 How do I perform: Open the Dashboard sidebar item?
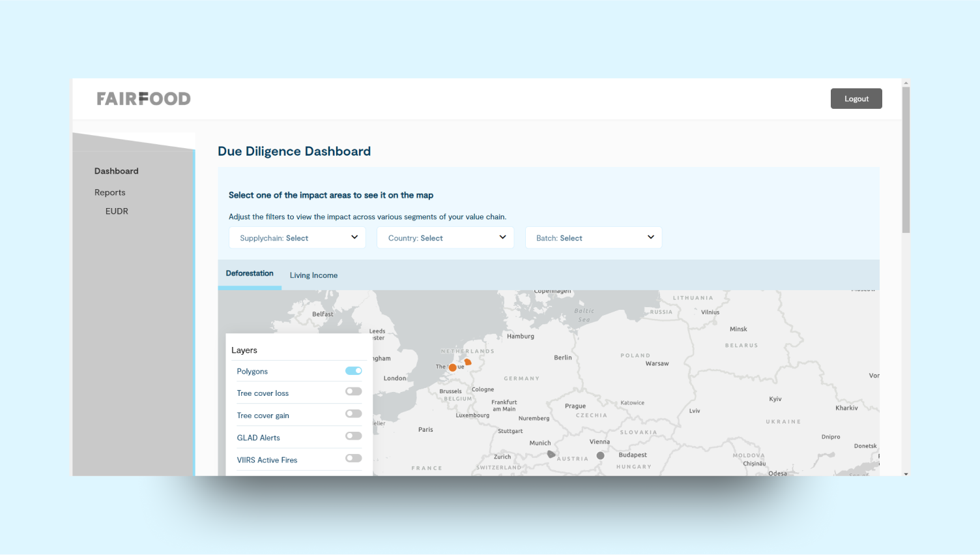pos(117,171)
